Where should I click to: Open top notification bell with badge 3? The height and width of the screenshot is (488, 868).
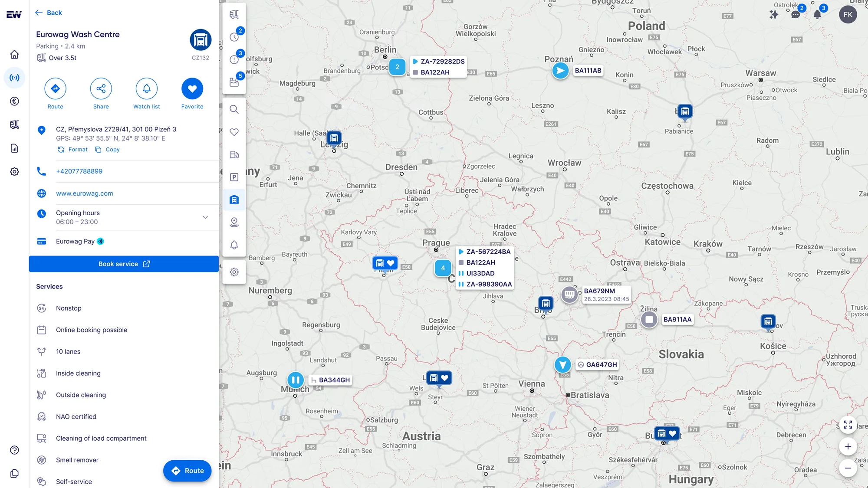817,14
